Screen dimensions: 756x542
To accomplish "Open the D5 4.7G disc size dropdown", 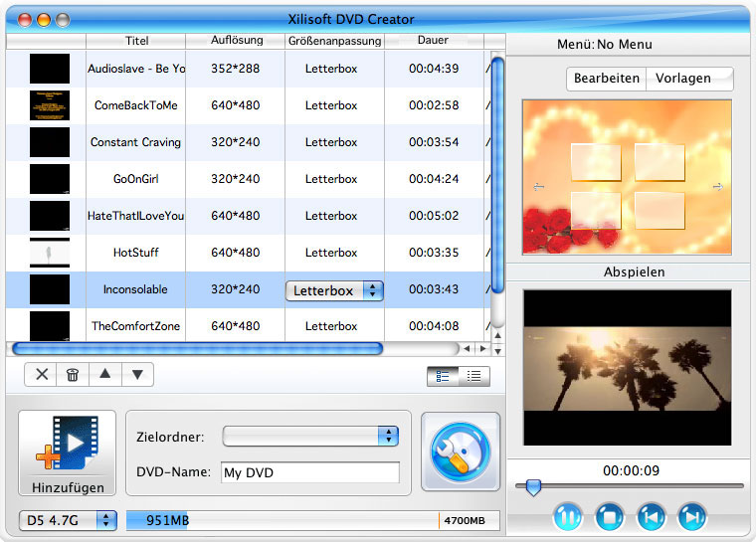I will click(68, 520).
